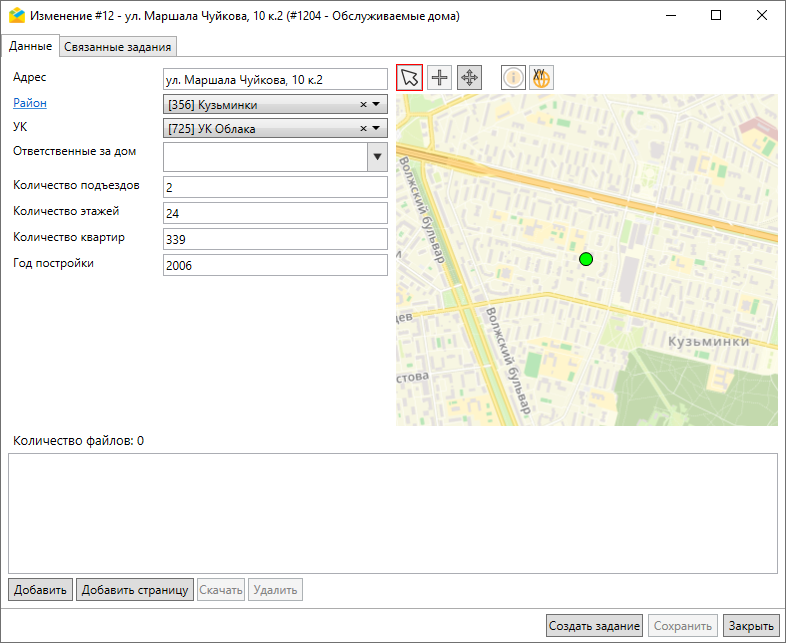Open the XY coordinates tool
Screen dimensions: 786x643
(x=541, y=78)
